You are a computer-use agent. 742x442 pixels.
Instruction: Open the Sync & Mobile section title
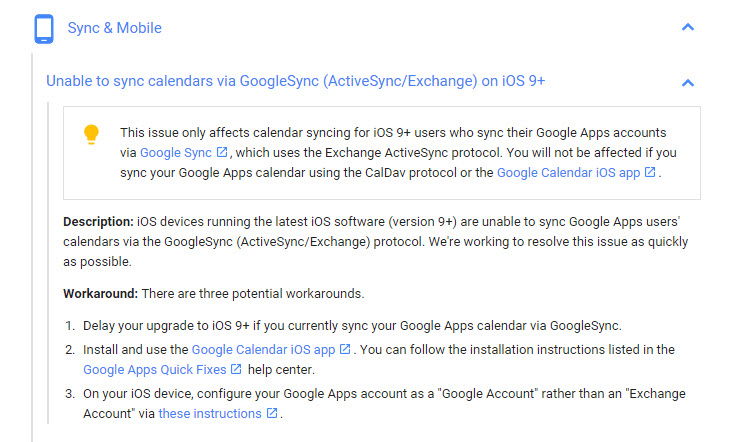tap(114, 28)
